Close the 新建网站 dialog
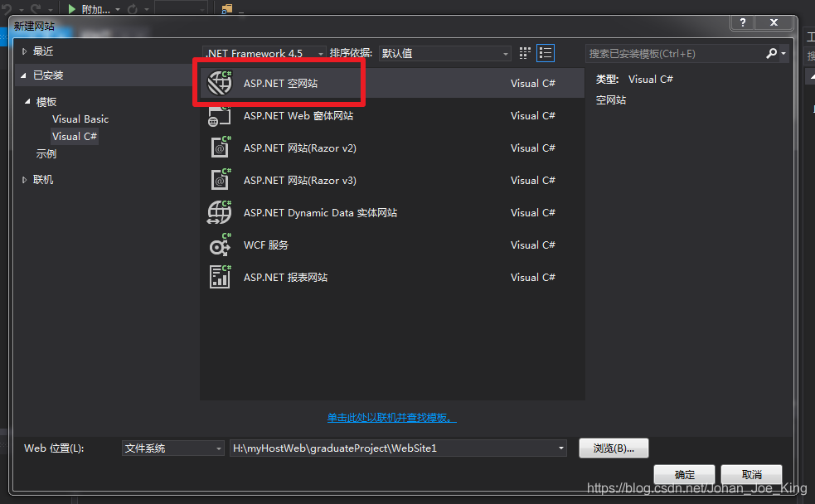This screenshot has height=504, width=815. point(774,22)
